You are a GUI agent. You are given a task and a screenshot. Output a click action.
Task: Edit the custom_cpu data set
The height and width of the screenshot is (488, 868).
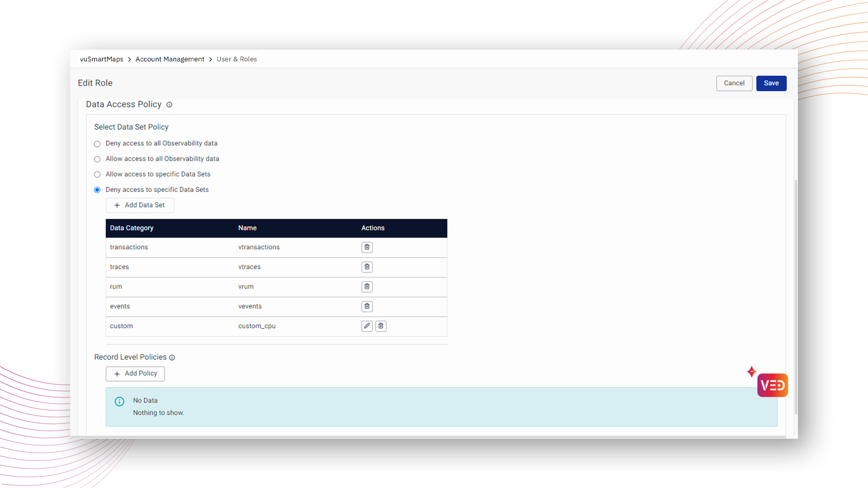pyautogui.click(x=367, y=326)
